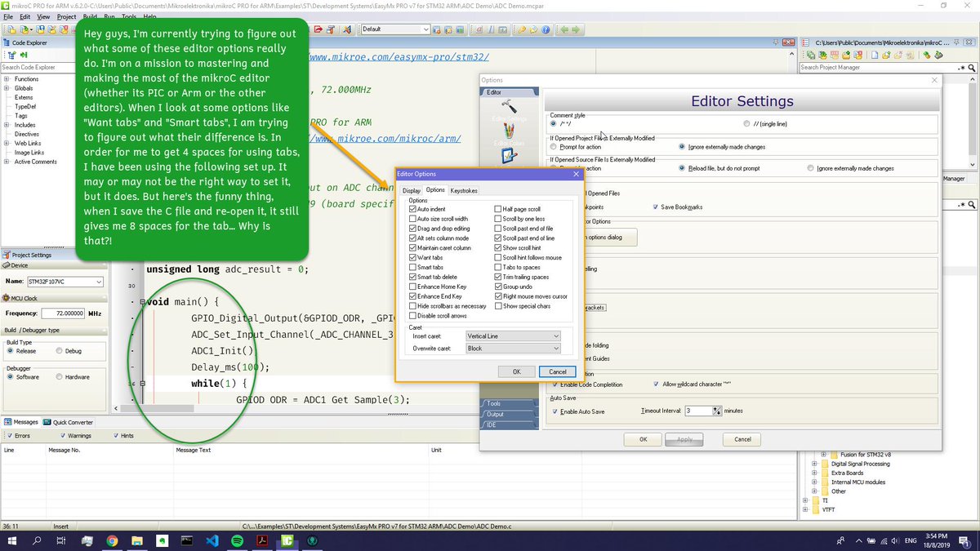Toggle Trim trailing spaces checkbox
980x551 pixels.
[x=498, y=277]
